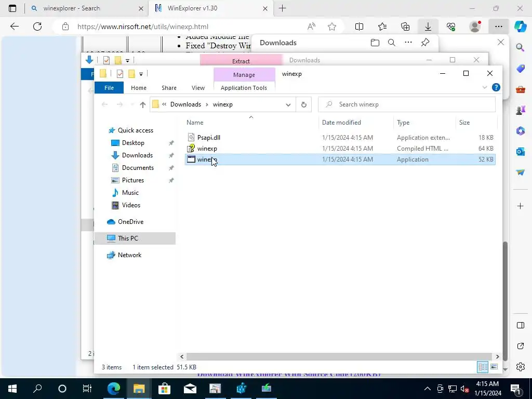The image size is (532, 399).
Task: Open Documents in navigation pane
Action: (x=138, y=168)
